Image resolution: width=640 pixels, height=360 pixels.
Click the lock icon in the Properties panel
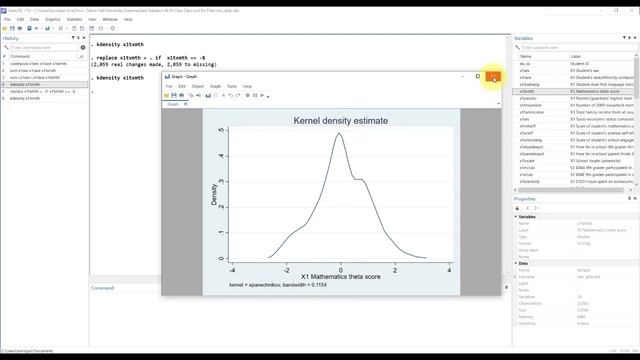(518, 208)
